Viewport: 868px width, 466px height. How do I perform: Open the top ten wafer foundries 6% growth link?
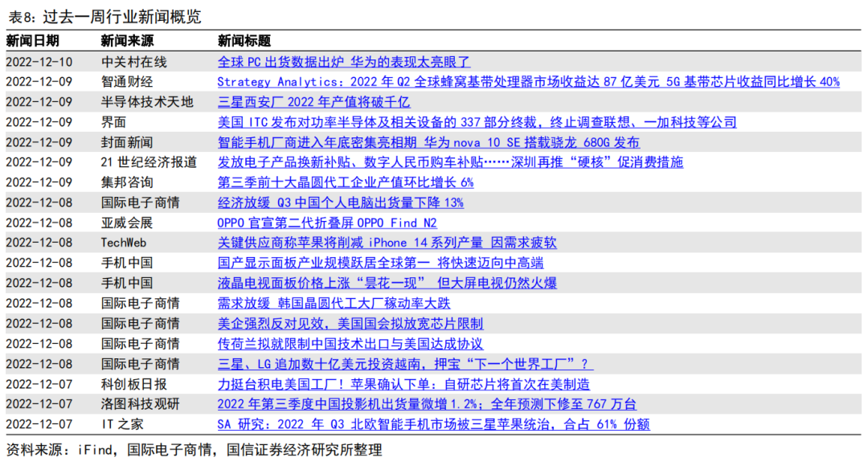[346, 182]
